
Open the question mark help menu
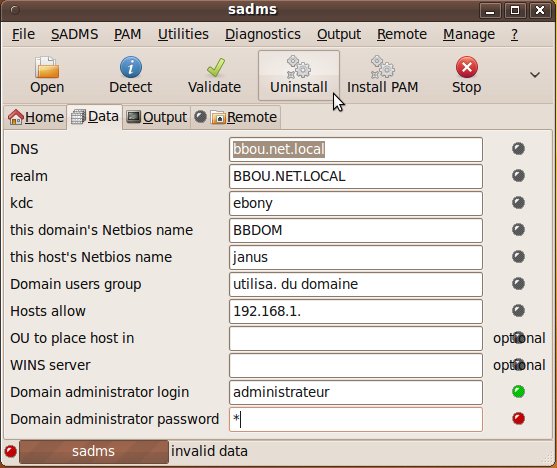point(514,34)
